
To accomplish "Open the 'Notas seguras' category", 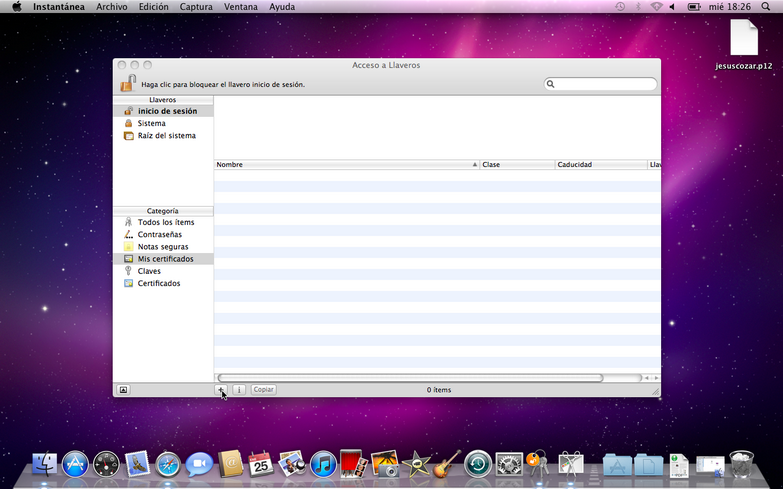I will tap(163, 246).
